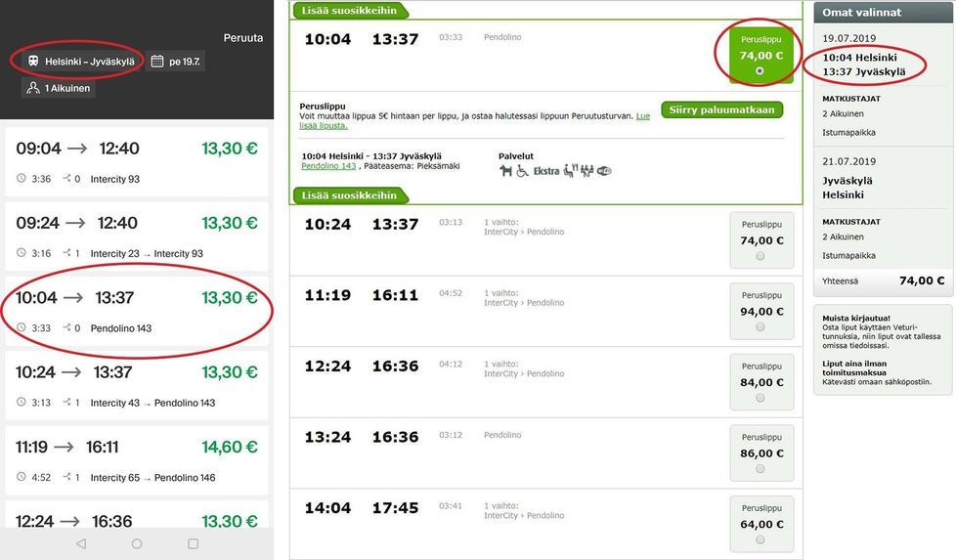Screen dimensions: 956x560
Task: Tap the pe 19.7. date chip
Action: point(176,61)
